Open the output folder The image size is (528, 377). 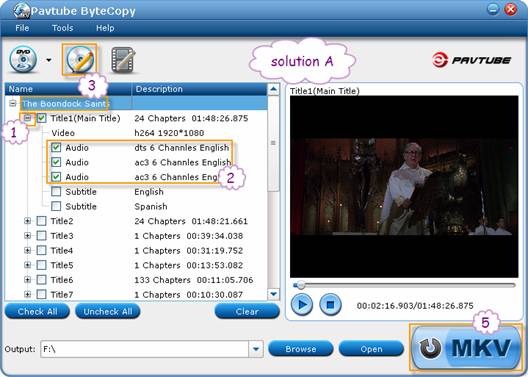coord(371,349)
